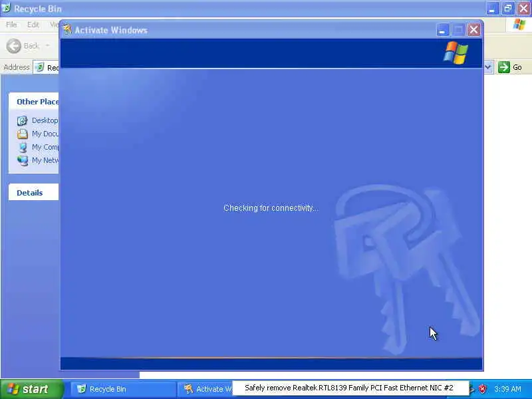The height and width of the screenshot is (399, 532).
Task: Click the Go button next to address bar
Action: pos(510,67)
